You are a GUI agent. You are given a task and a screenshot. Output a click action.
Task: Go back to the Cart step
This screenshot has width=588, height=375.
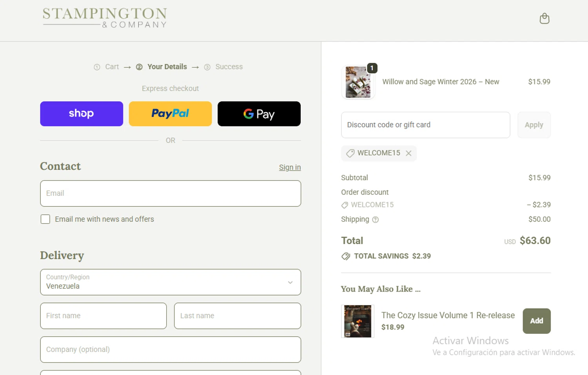pos(112,67)
